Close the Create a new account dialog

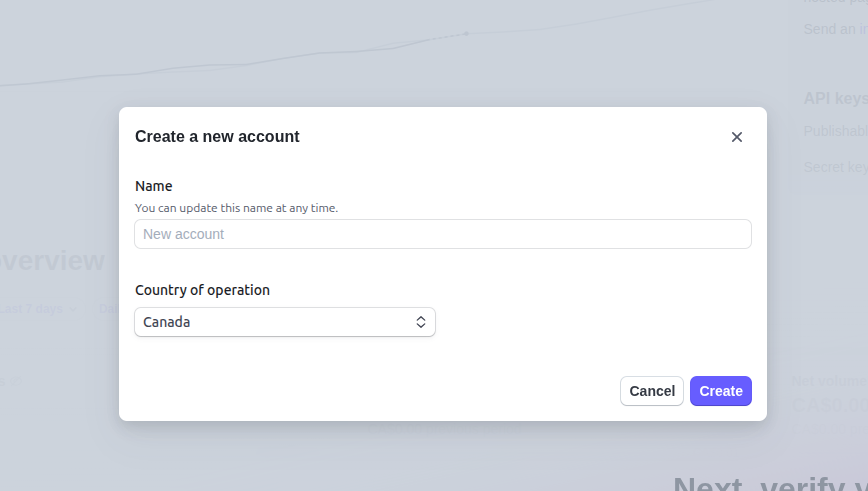tap(737, 137)
